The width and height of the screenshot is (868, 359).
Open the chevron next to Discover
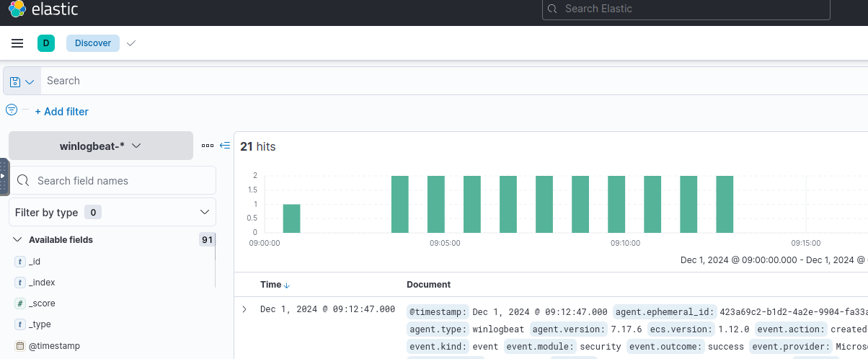click(130, 43)
